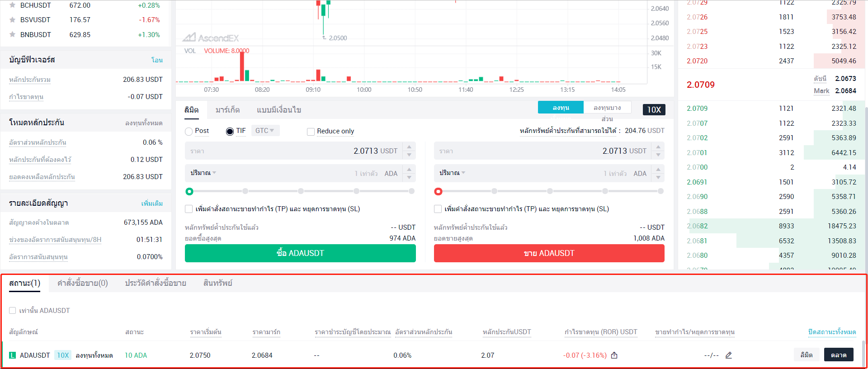Click the 2.0709 last price in order book

click(x=701, y=85)
